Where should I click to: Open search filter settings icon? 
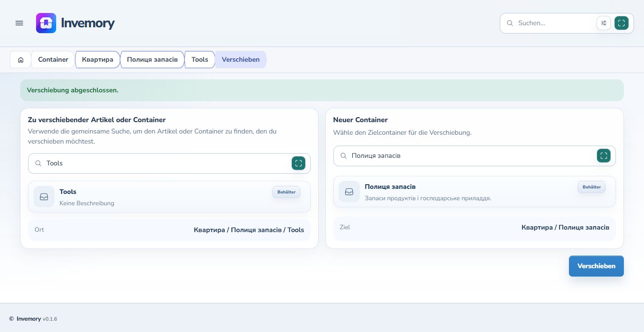[604, 23]
